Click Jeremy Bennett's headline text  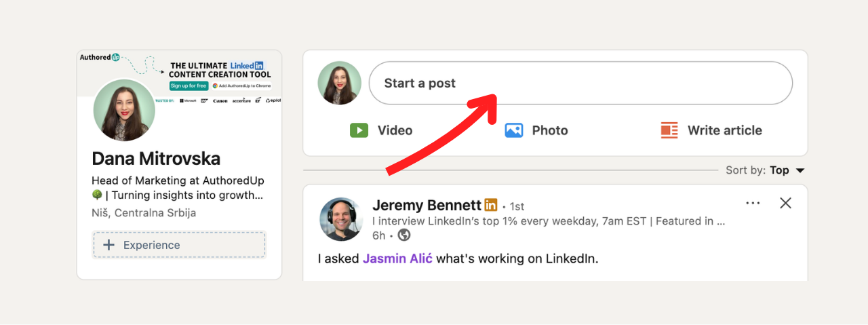[x=549, y=221]
